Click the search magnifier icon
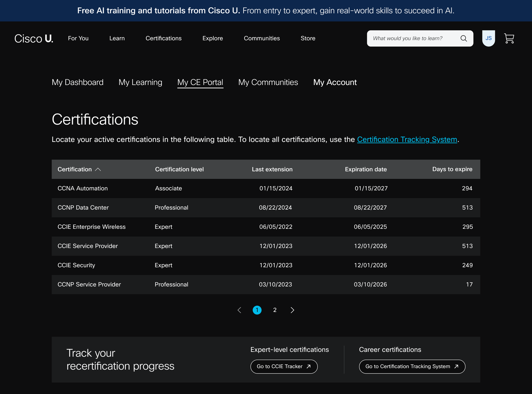 coord(464,39)
